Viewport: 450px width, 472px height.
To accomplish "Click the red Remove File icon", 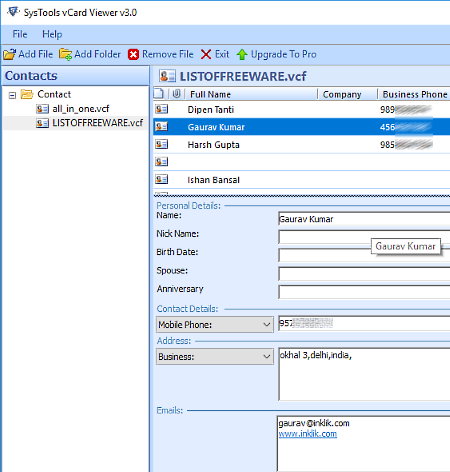I will point(133,54).
